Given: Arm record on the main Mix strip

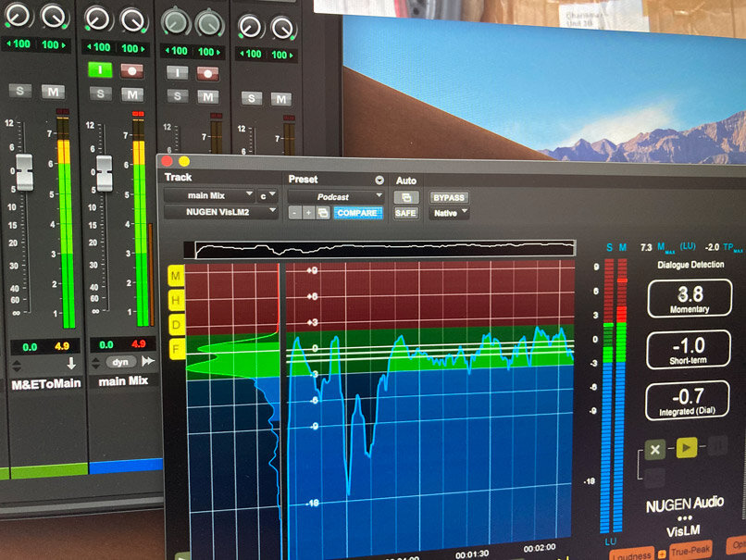Looking at the screenshot, I should coord(132,71).
